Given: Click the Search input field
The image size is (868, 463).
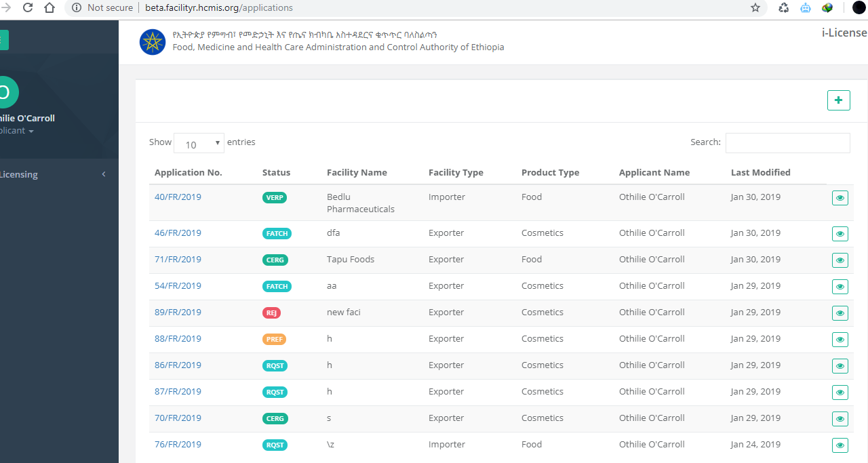Looking at the screenshot, I should pyautogui.click(x=787, y=143).
